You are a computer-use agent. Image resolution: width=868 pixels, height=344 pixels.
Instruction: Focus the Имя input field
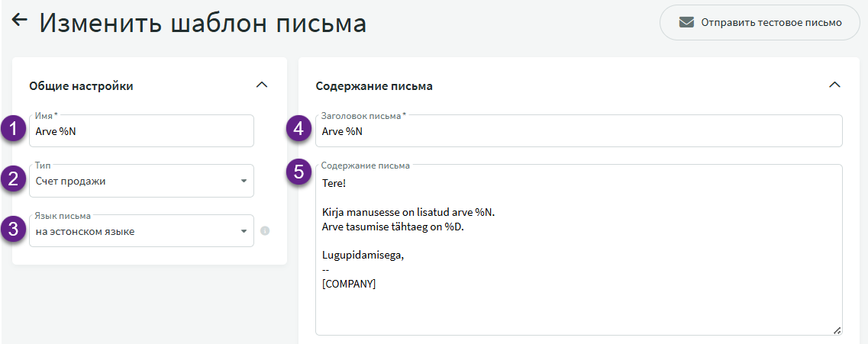click(x=141, y=131)
